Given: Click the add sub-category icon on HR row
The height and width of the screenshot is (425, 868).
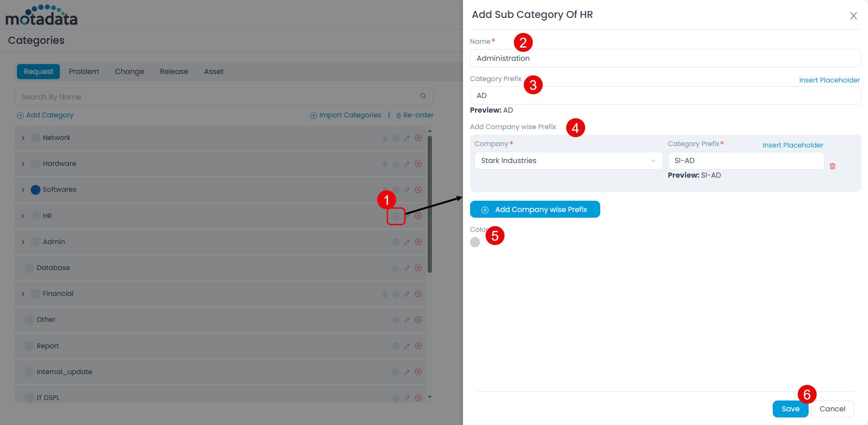Looking at the screenshot, I should [396, 216].
